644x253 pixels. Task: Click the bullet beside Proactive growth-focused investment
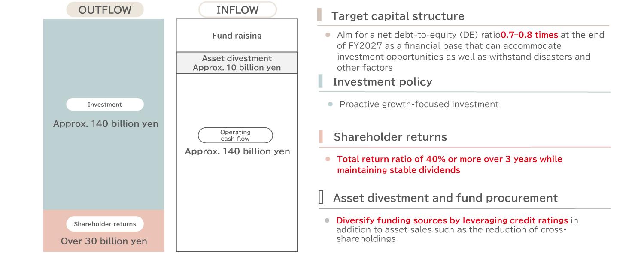coord(330,104)
